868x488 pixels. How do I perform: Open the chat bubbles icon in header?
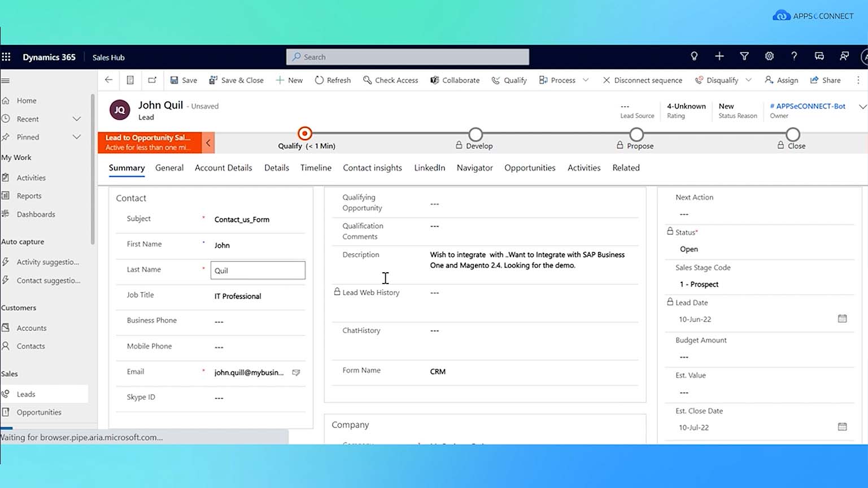pyautogui.click(x=819, y=56)
